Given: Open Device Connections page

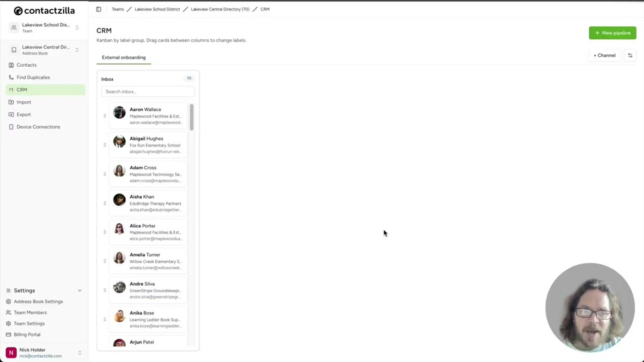Looking at the screenshot, I should (x=45, y=127).
